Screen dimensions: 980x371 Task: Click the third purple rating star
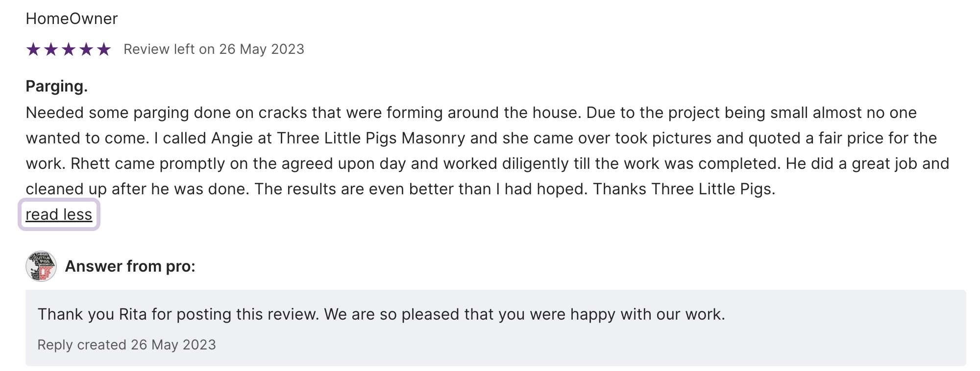point(69,49)
